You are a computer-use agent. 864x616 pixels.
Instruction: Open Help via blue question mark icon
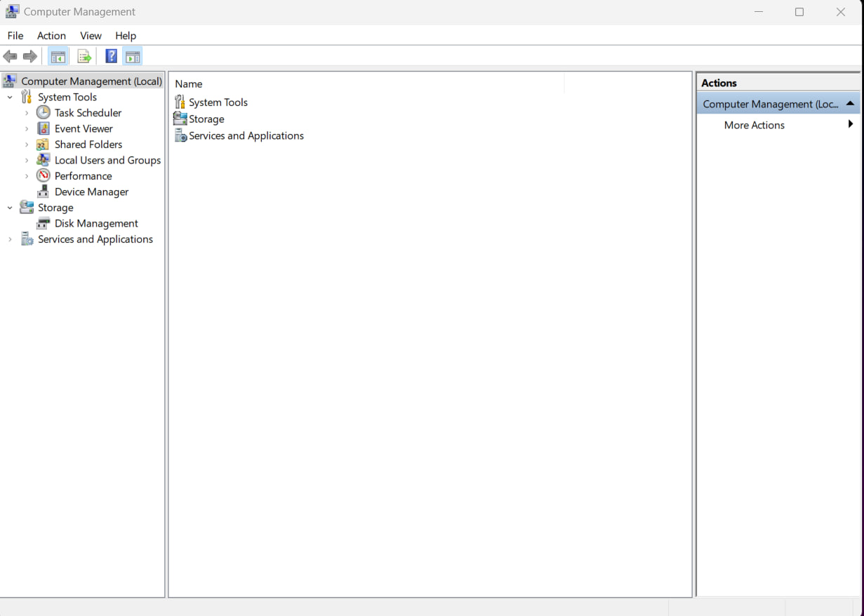(111, 56)
